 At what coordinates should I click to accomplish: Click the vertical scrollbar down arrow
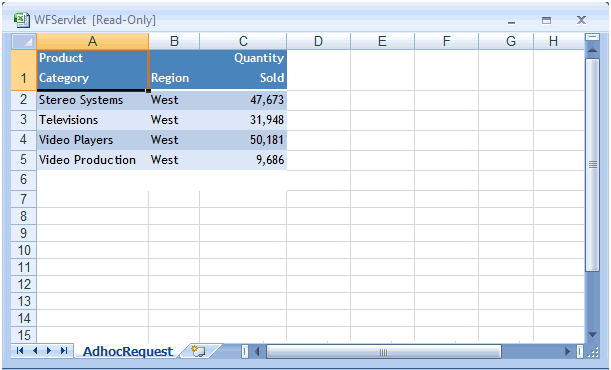coord(592,335)
